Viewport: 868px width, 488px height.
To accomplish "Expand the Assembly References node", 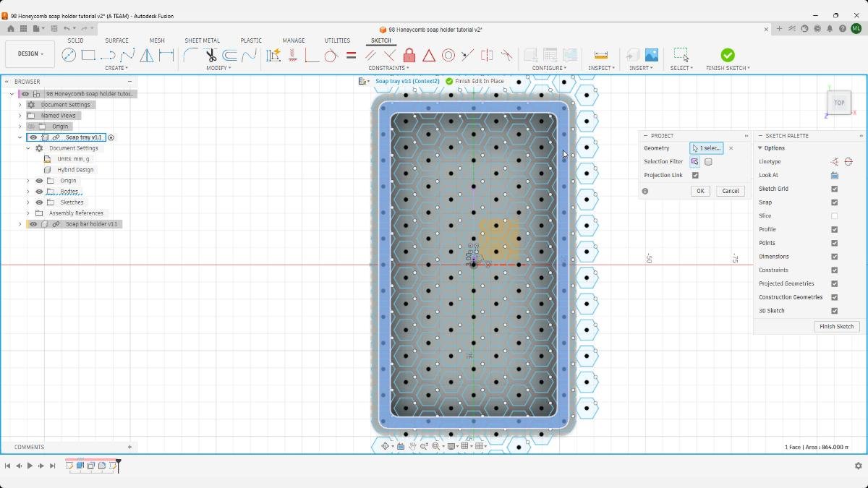I will click(28, 213).
